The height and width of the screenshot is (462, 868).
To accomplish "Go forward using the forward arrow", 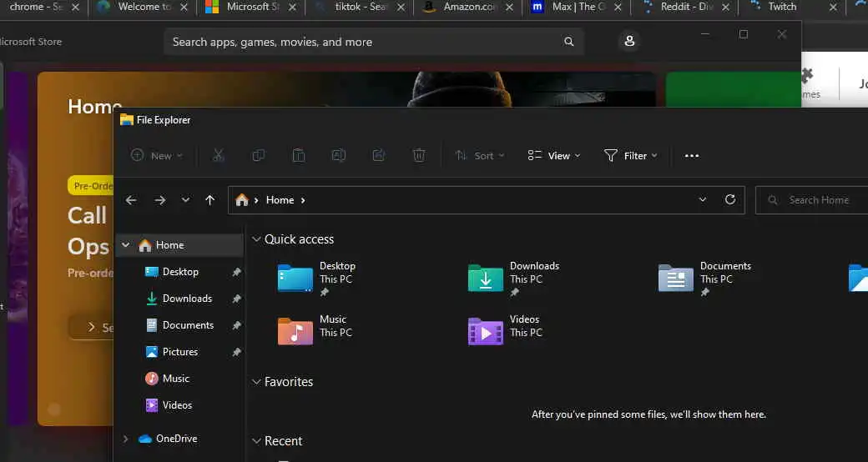I will pyautogui.click(x=160, y=200).
